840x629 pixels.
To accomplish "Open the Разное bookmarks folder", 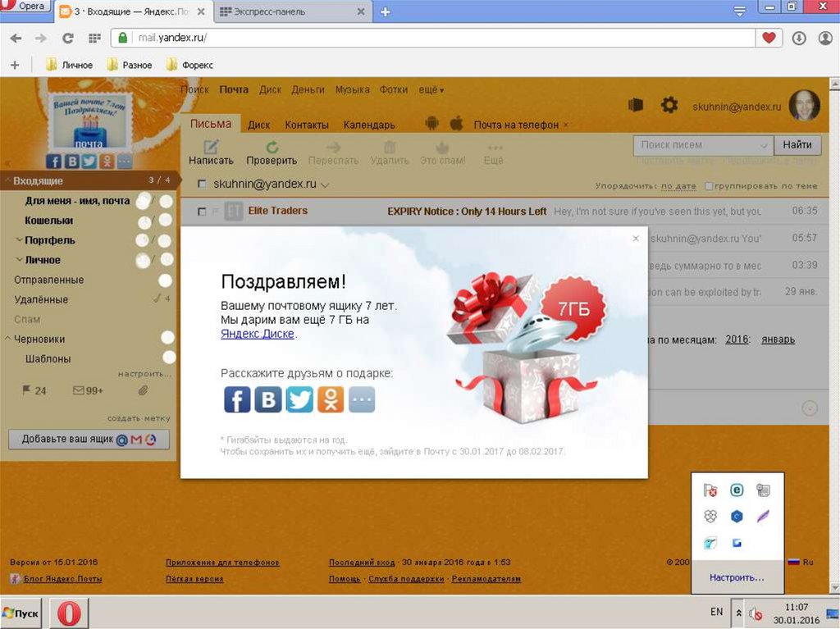I will pos(129,65).
